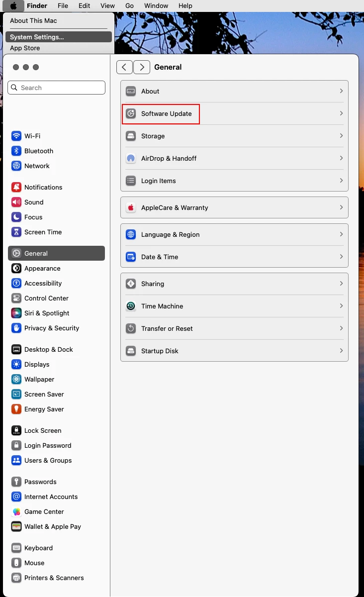Screen dimensions: 364x597
Task: Open the Go menu
Action: coord(130,6)
